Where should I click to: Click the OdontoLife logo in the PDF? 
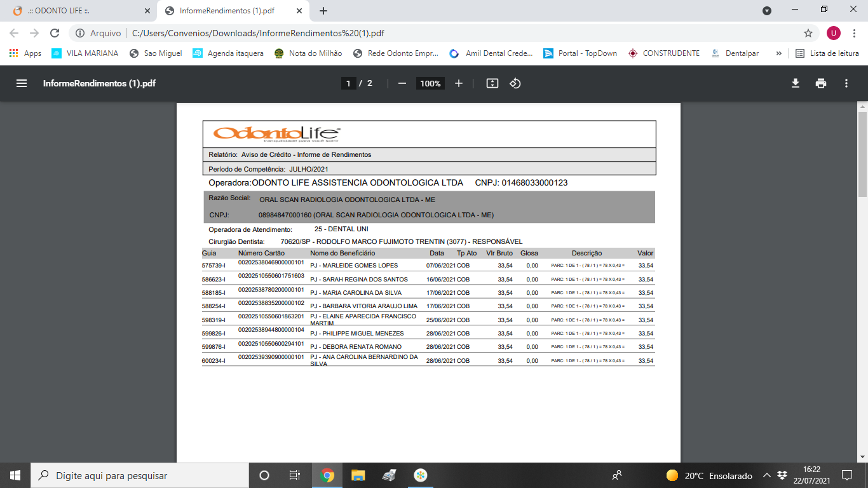click(276, 134)
